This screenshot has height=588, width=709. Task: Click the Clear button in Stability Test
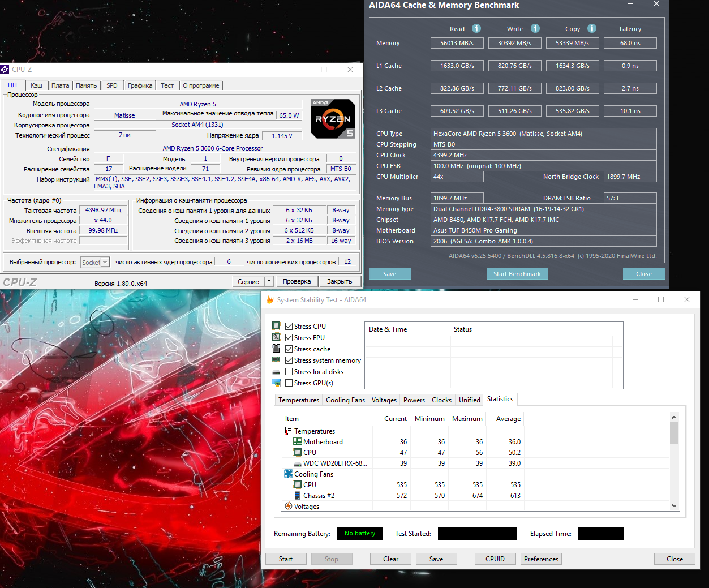click(x=390, y=559)
